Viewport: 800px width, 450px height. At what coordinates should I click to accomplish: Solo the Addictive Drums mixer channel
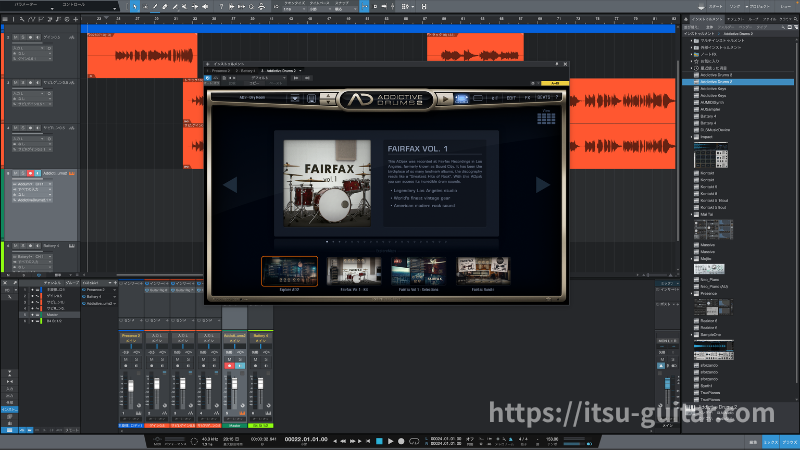[239, 359]
